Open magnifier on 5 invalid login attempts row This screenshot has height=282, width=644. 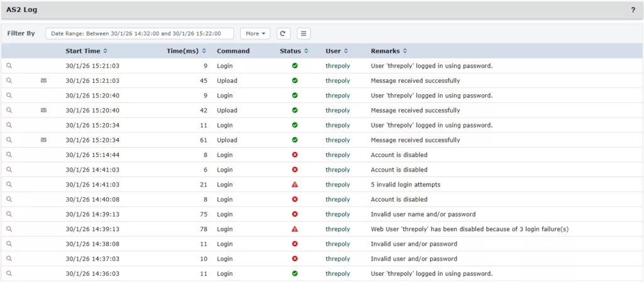coord(9,185)
